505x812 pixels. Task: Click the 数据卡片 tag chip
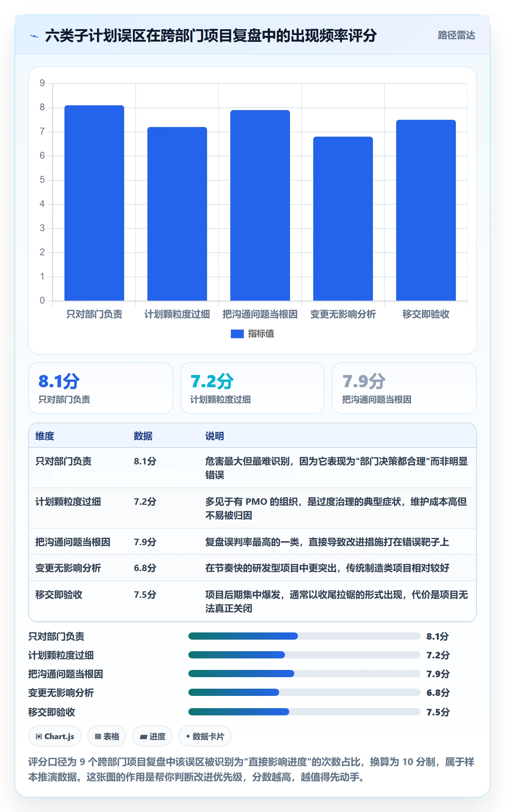pyautogui.click(x=205, y=736)
